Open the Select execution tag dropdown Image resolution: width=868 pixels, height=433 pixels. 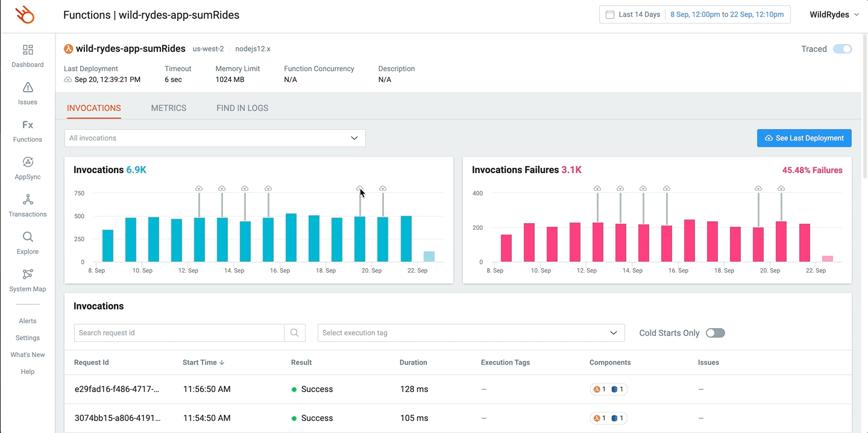point(471,333)
